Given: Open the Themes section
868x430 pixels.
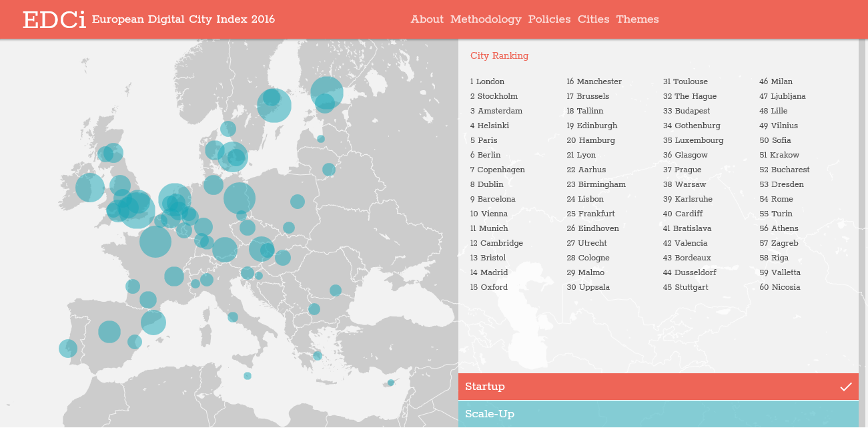Looking at the screenshot, I should (x=637, y=19).
